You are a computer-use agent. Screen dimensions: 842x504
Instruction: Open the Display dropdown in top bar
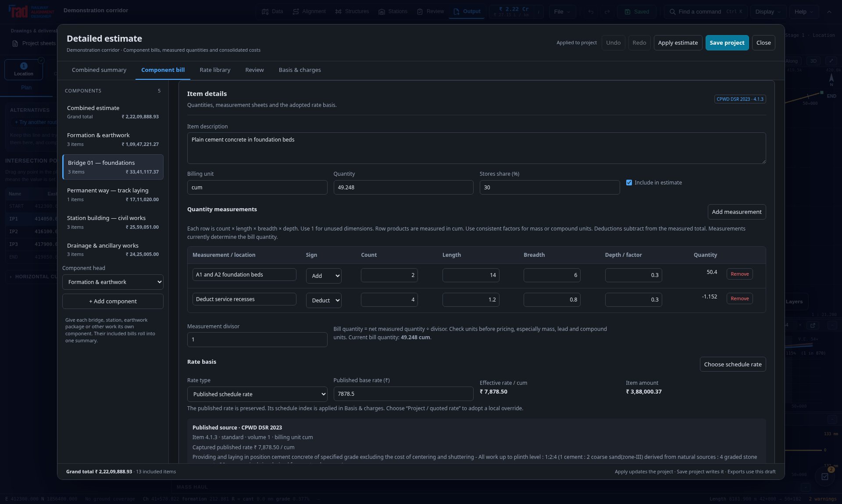coord(768,12)
